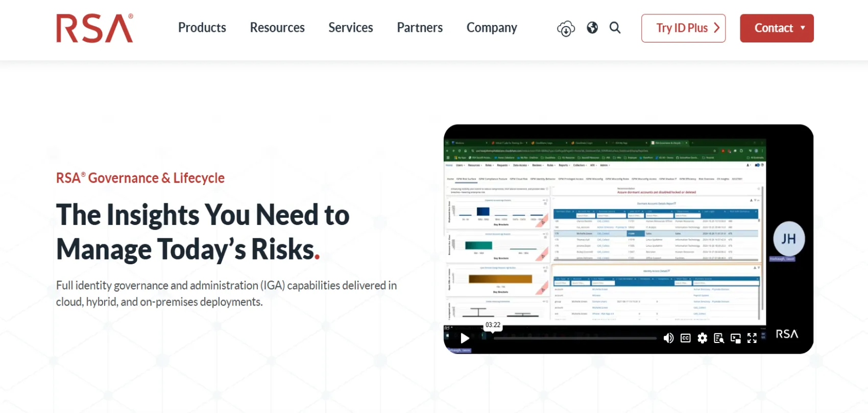Click the JH avatar in video
868x413 pixels.
tap(789, 239)
